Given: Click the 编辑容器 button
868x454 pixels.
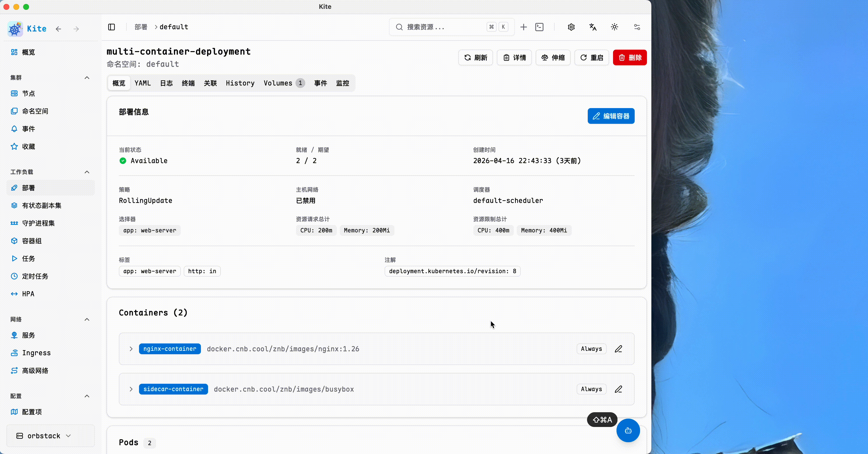Looking at the screenshot, I should point(611,116).
